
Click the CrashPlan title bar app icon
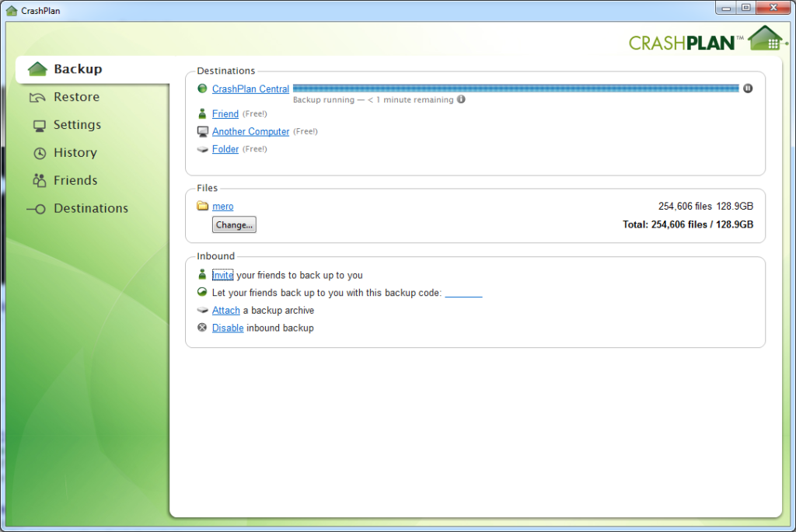point(11,10)
